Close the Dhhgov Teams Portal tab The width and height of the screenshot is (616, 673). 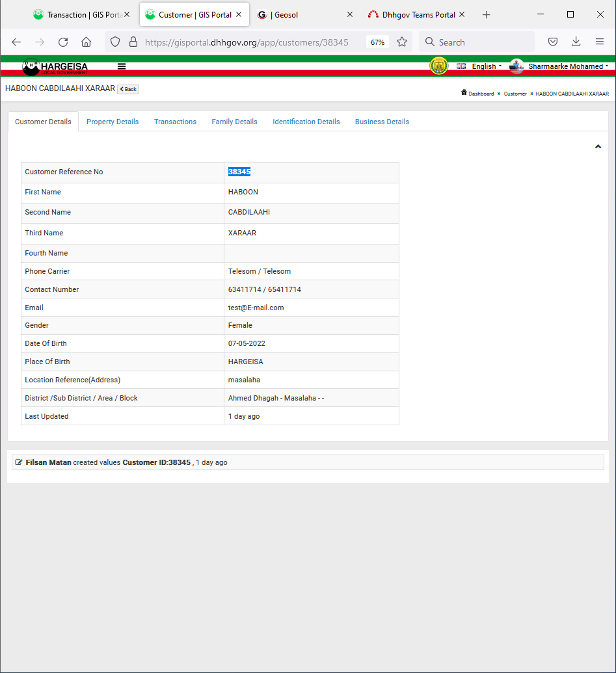(x=462, y=14)
